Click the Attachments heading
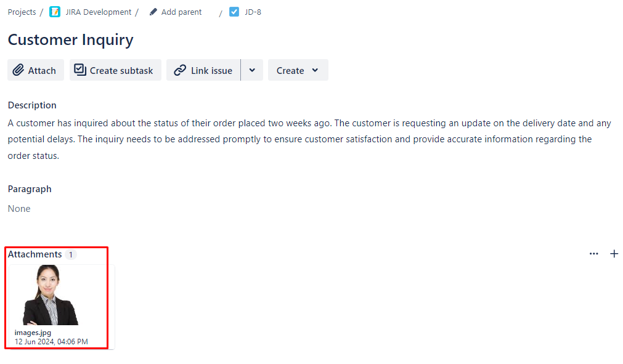 tap(35, 254)
